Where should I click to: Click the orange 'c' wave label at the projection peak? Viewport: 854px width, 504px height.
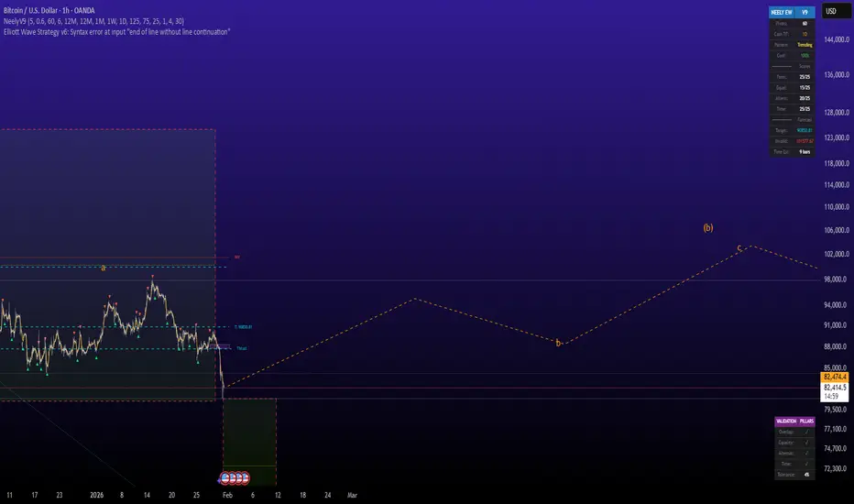point(739,248)
